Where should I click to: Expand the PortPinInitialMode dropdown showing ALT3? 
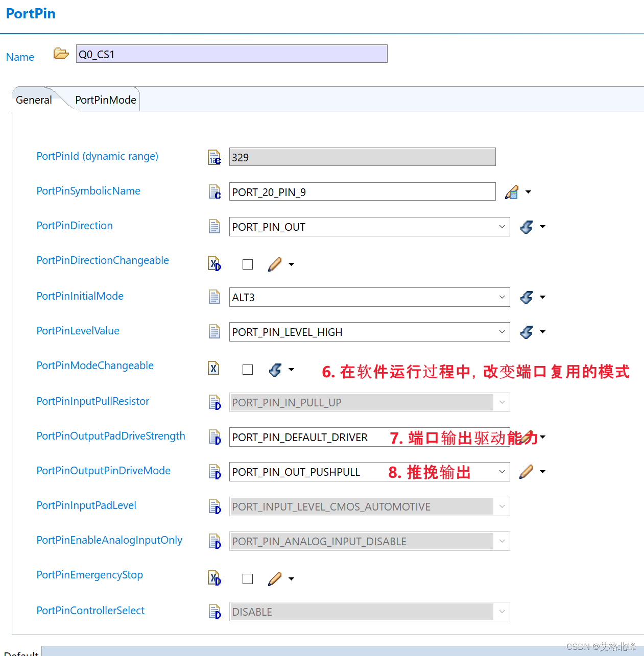(x=502, y=297)
